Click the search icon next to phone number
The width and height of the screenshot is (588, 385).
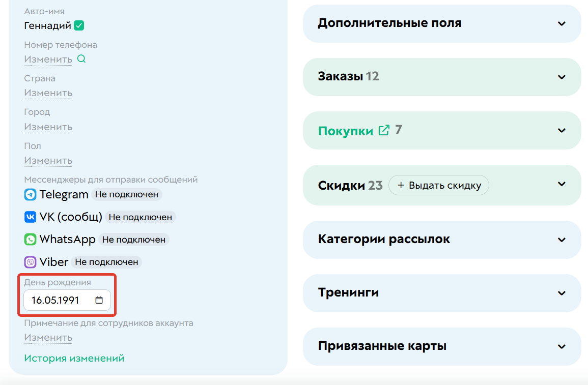tap(81, 59)
